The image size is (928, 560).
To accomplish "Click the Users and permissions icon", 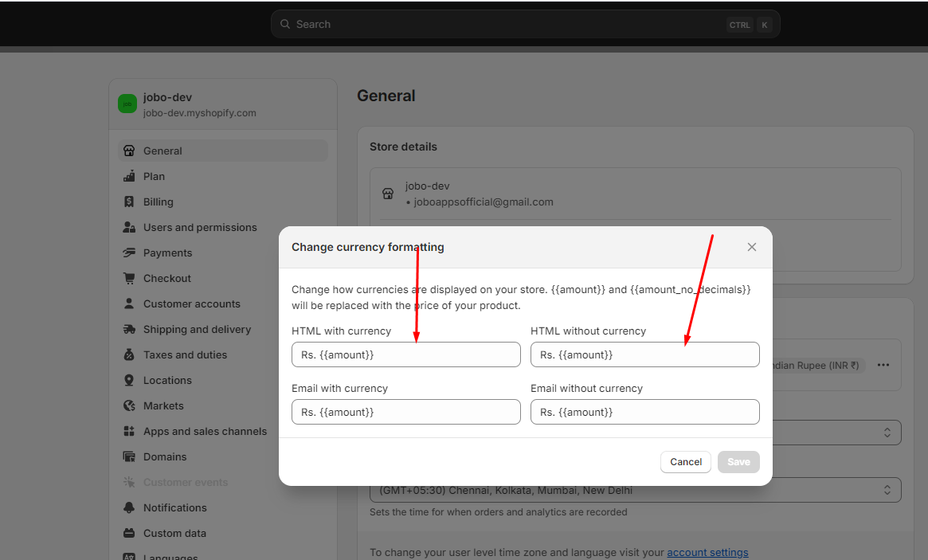I will pos(129,227).
